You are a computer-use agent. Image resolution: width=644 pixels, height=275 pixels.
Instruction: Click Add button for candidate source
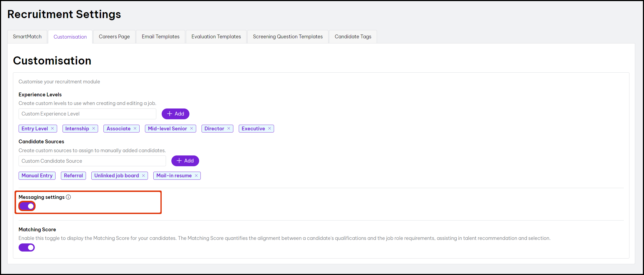[x=185, y=161]
